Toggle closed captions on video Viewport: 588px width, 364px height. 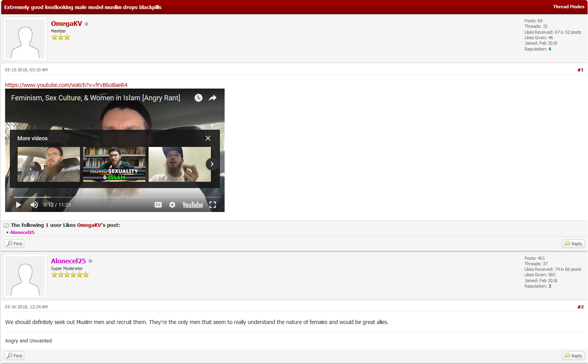tap(158, 205)
